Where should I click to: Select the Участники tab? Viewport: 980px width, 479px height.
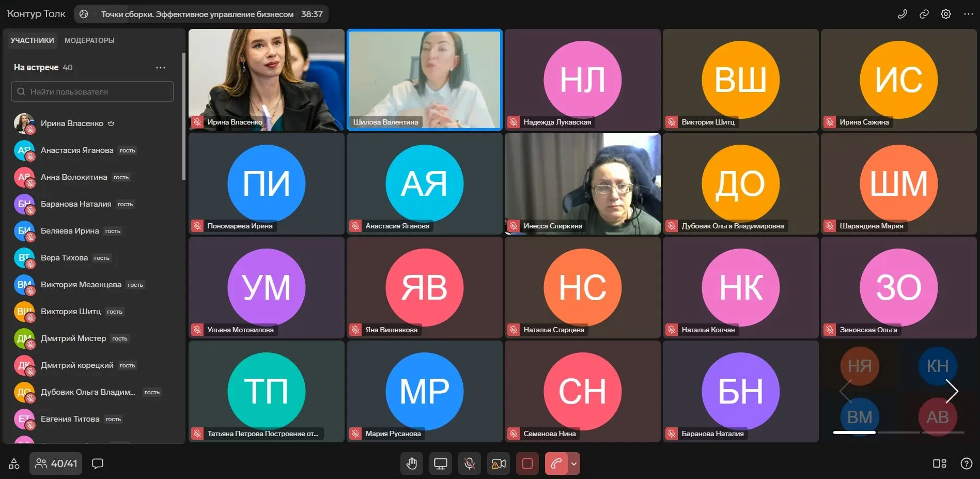pos(32,40)
